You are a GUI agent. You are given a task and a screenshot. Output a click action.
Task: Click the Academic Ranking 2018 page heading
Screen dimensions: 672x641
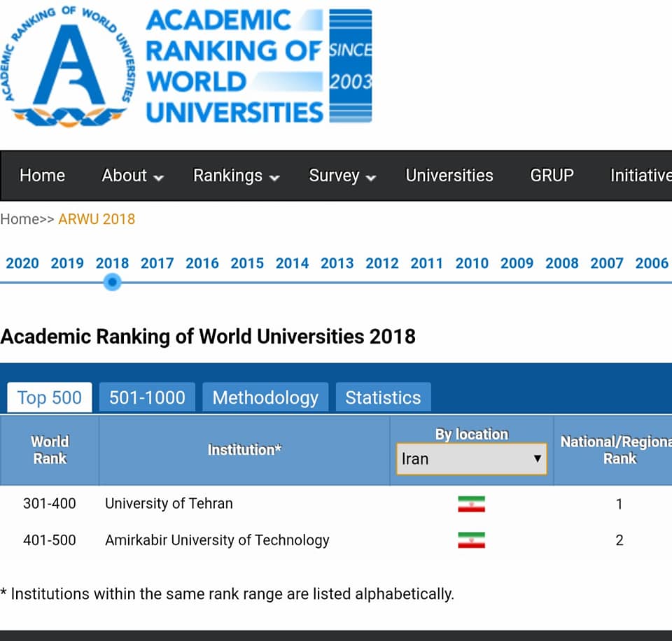point(208,337)
